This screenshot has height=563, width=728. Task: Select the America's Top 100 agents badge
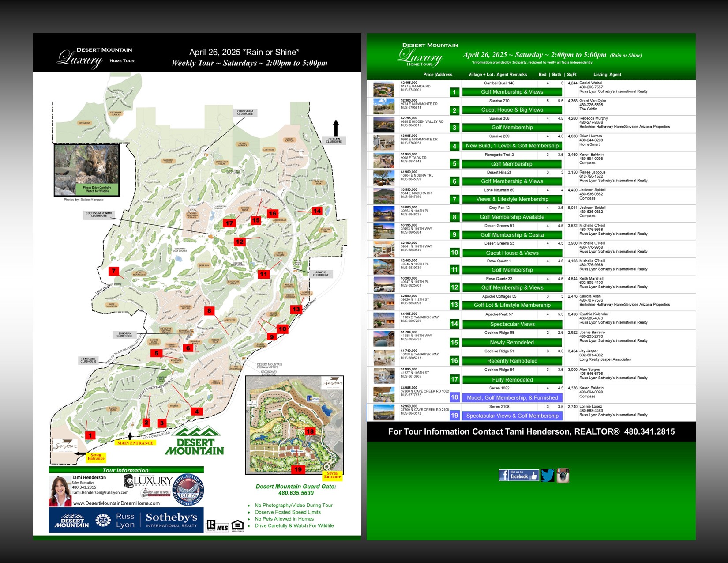click(x=188, y=490)
